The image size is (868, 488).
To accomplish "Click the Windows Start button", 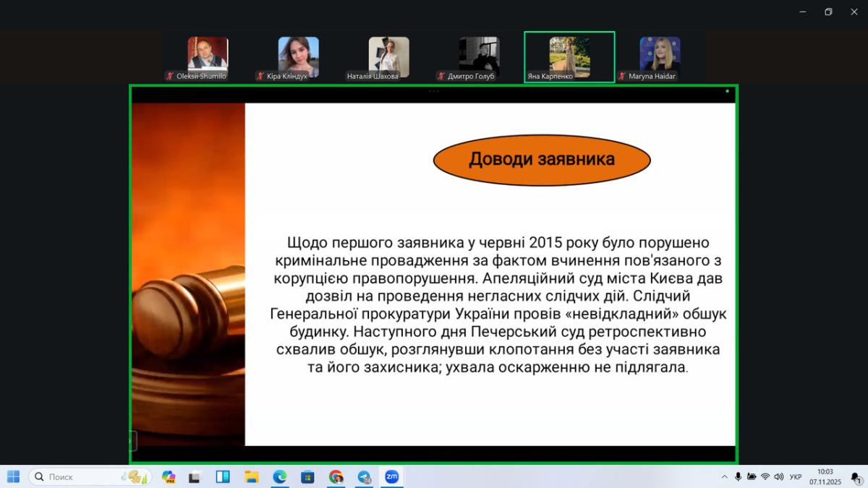I will [13, 477].
